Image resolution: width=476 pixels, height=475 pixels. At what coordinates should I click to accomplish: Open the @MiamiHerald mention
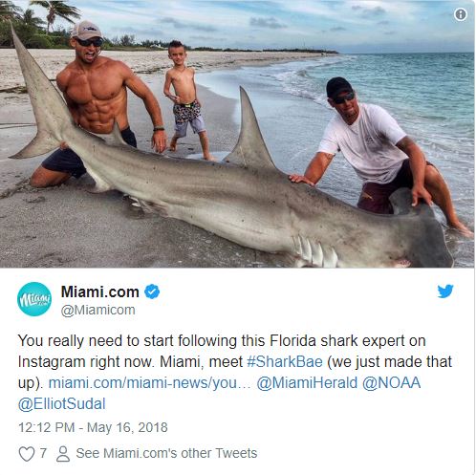pyautogui.click(x=307, y=383)
